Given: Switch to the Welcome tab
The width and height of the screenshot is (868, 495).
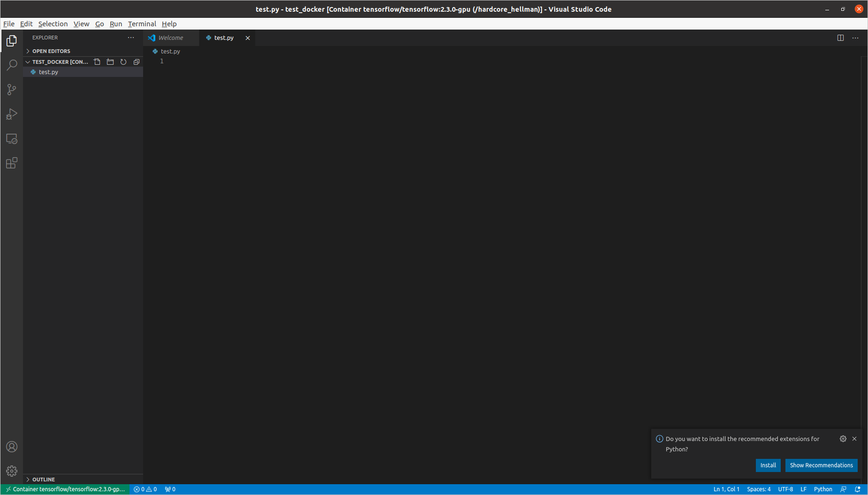Looking at the screenshot, I should pos(171,38).
